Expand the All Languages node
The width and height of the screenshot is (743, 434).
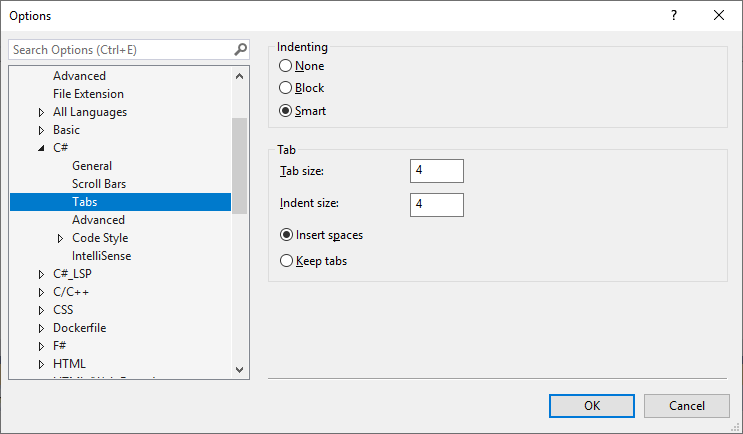click(x=41, y=112)
